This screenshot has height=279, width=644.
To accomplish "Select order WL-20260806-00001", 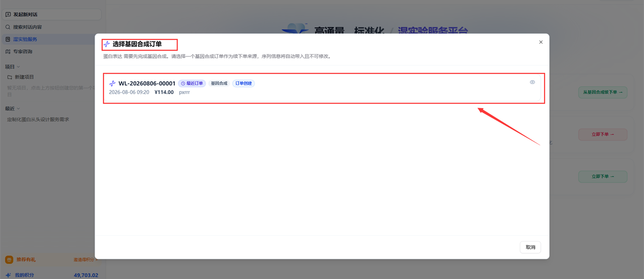I will pyautogui.click(x=322, y=88).
